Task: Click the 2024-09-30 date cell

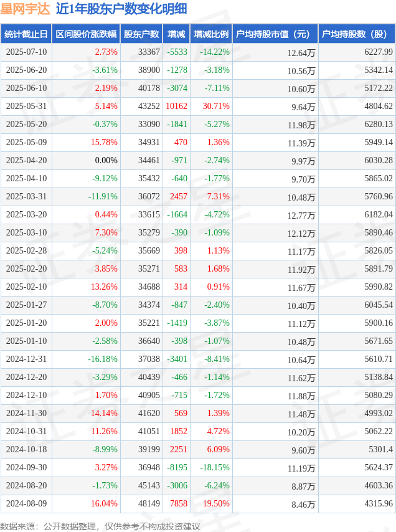Action: click(x=26, y=467)
